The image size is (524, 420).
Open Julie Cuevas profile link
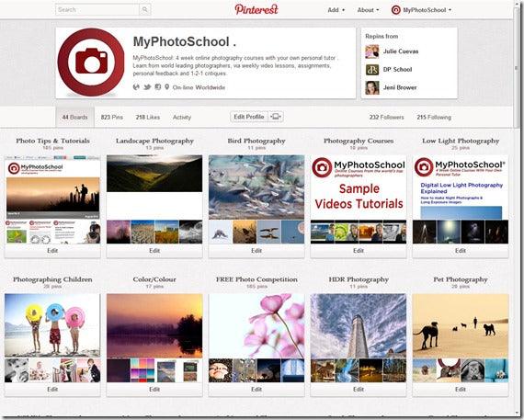click(x=400, y=51)
